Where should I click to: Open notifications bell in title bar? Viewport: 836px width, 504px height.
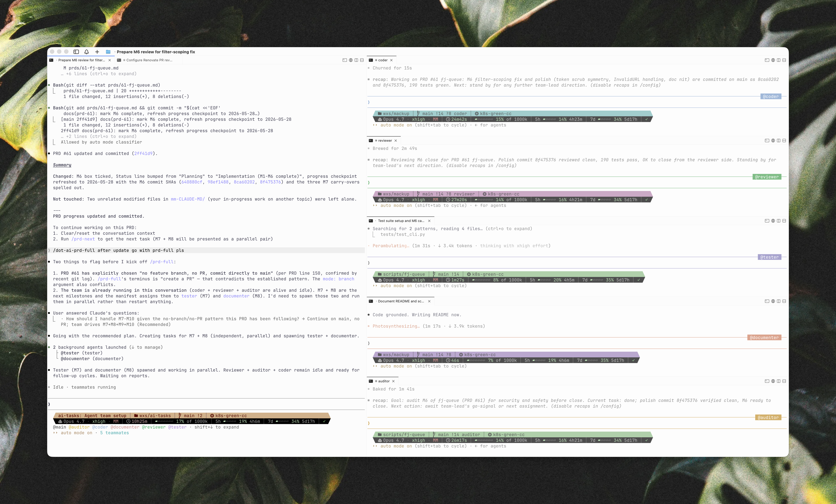coord(86,52)
